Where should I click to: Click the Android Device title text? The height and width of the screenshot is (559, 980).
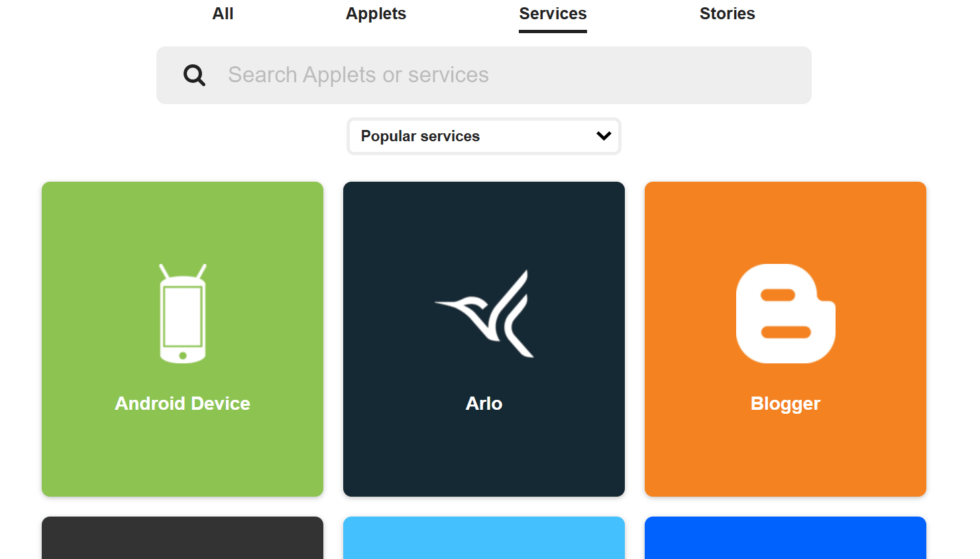click(183, 403)
